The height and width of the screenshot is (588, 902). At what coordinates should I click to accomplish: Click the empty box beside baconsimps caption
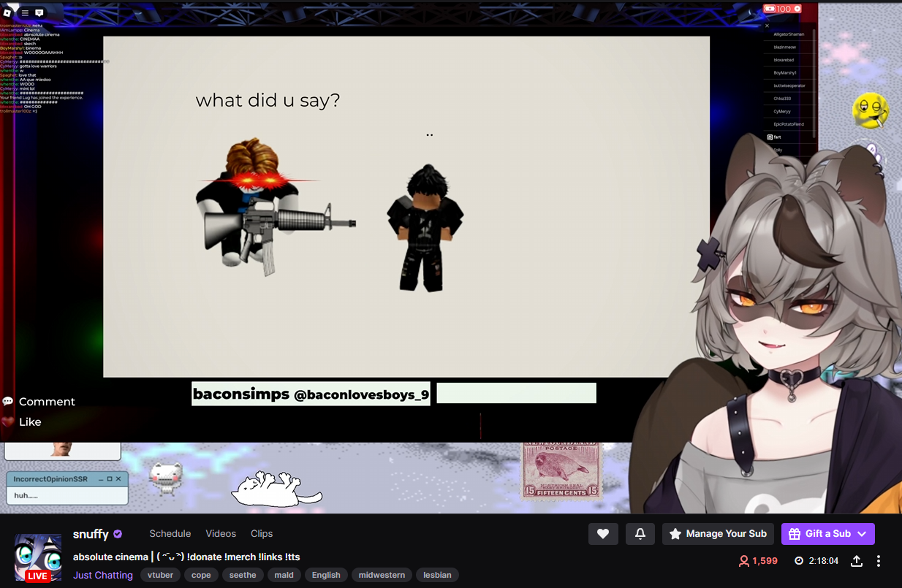coord(517,393)
